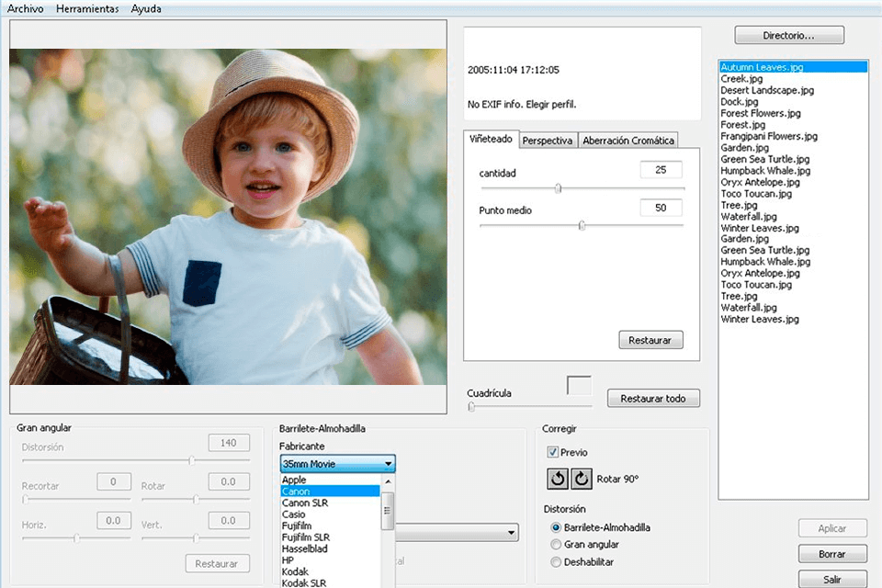Open the Herramientas menu
882x588 pixels.
coord(87,8)
